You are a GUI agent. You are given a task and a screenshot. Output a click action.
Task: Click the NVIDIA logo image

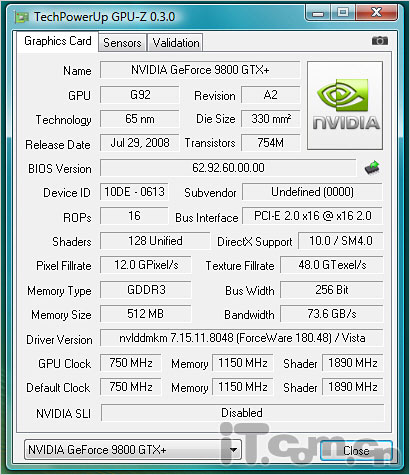tap(345, 105)
